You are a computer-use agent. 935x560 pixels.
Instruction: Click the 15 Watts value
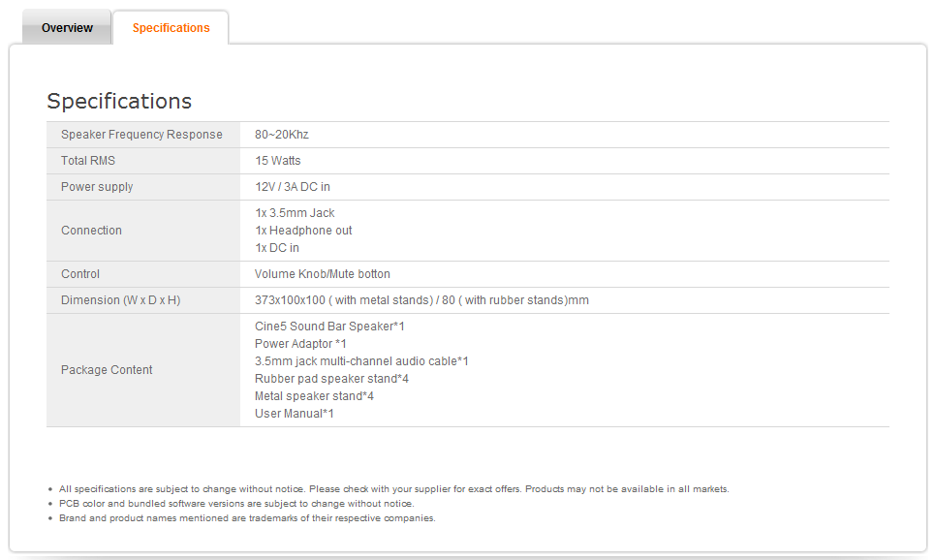(x=278, y=161)
